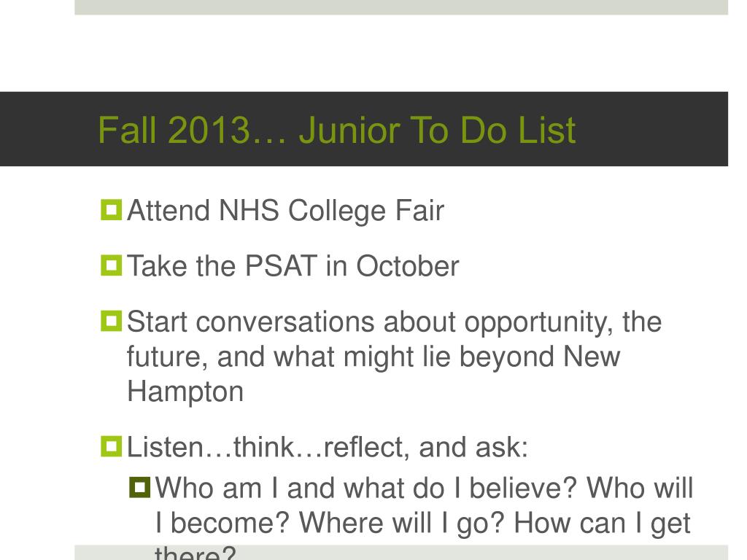Click the bullet icon before Start conversations

(x=111, y=321)
